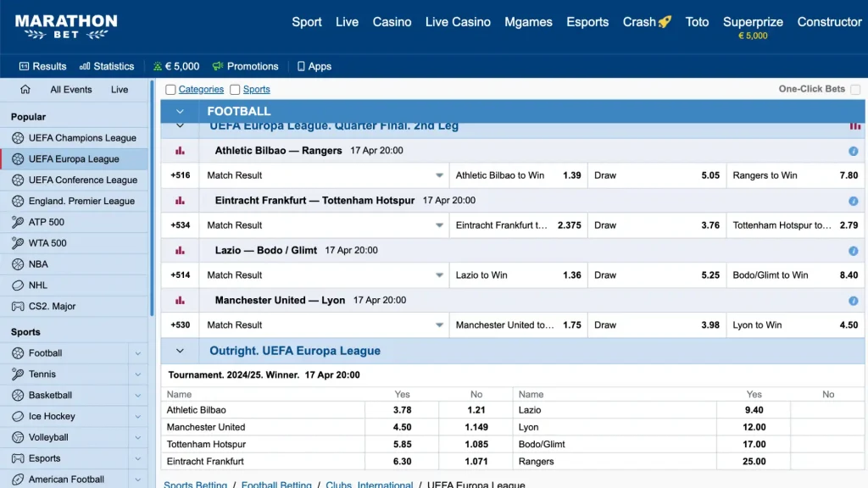This screenshot has height=488, width=868.
Task: Open the Casino top menu
Action: click(x=392, y=22)
